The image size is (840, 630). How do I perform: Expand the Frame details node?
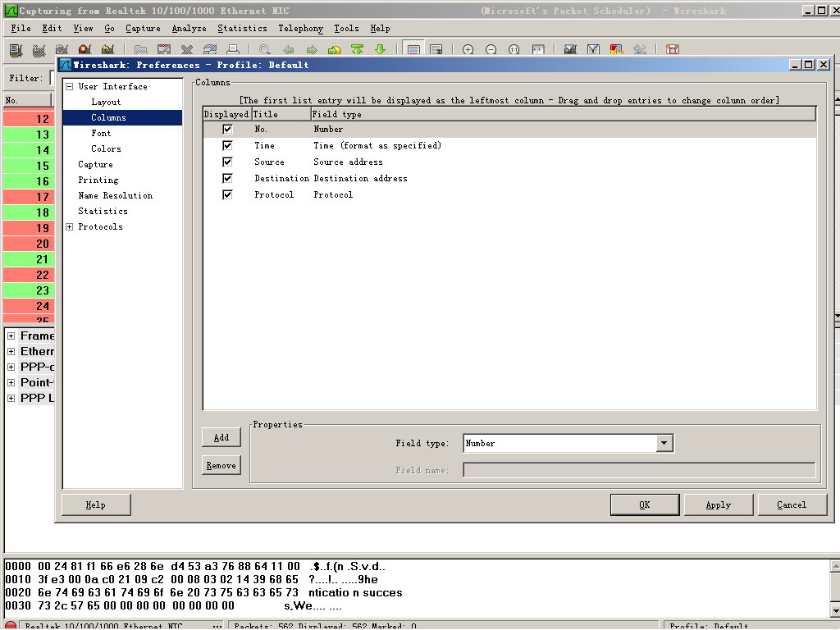click(x=11, y=336)
